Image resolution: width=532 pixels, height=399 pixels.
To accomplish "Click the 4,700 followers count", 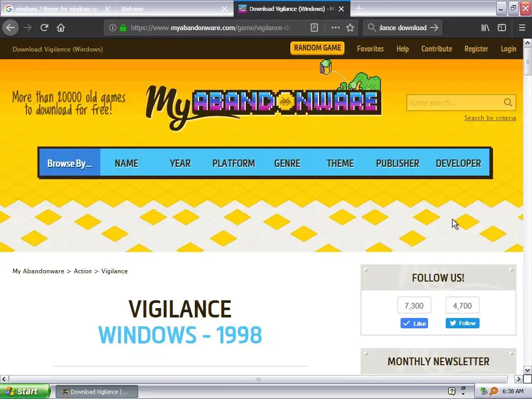I will (462, 305).
